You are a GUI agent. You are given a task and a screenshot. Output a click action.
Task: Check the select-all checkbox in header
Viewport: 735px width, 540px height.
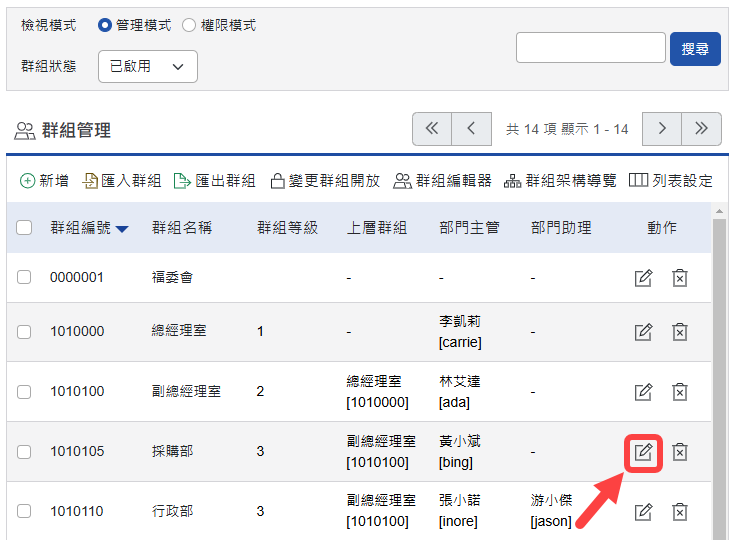click(x=24, y=227)
